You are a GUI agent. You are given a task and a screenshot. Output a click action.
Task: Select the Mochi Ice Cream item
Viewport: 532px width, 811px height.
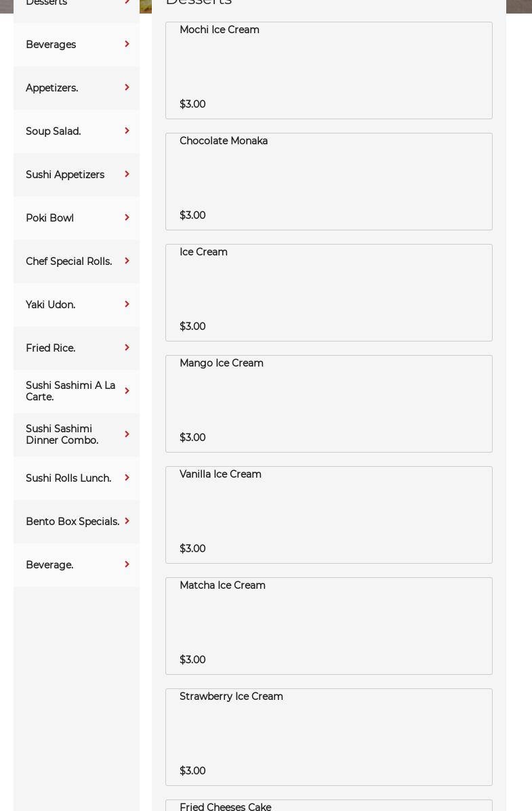329,70
